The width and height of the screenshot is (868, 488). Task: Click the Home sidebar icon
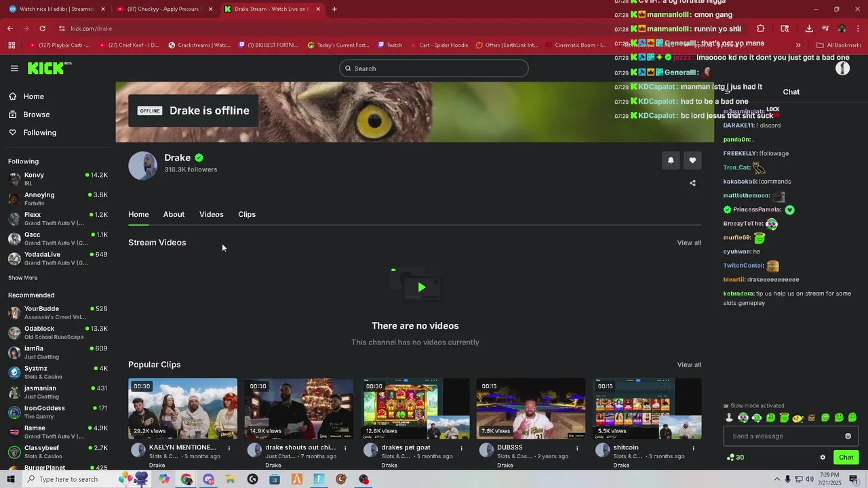click(x=13, y=96)
